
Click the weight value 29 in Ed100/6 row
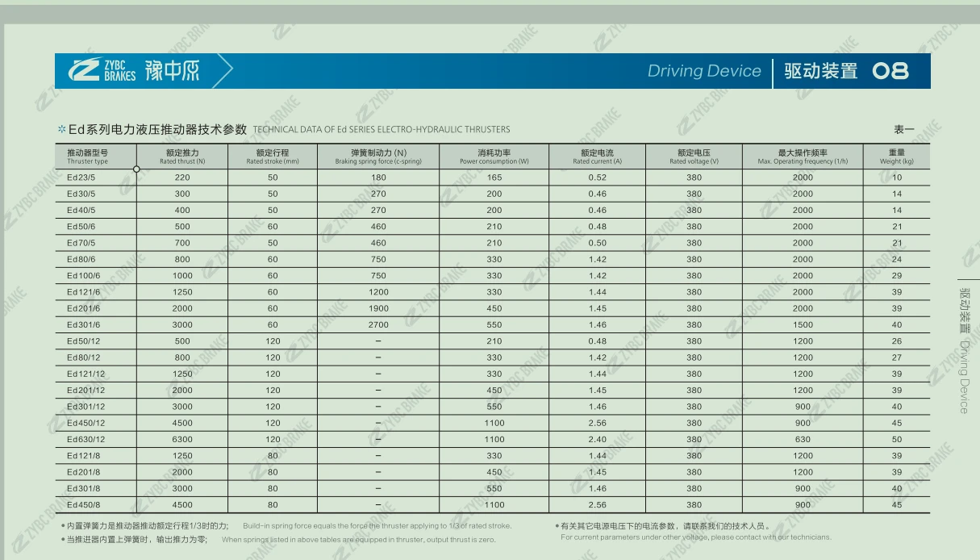(897, 276)
